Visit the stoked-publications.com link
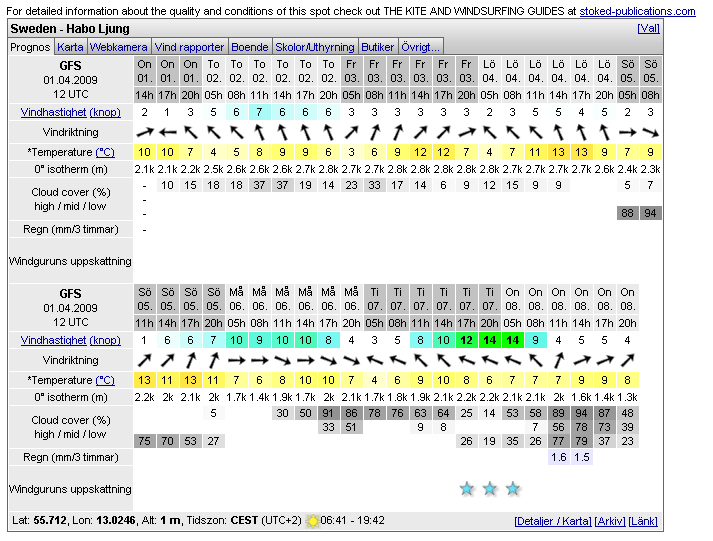 pos(637,11)
